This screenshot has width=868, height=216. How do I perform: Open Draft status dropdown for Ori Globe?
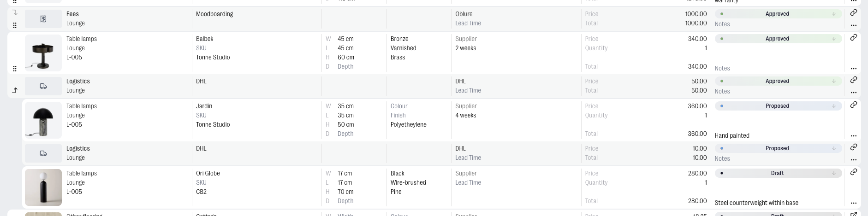click(x=778, y=173)
